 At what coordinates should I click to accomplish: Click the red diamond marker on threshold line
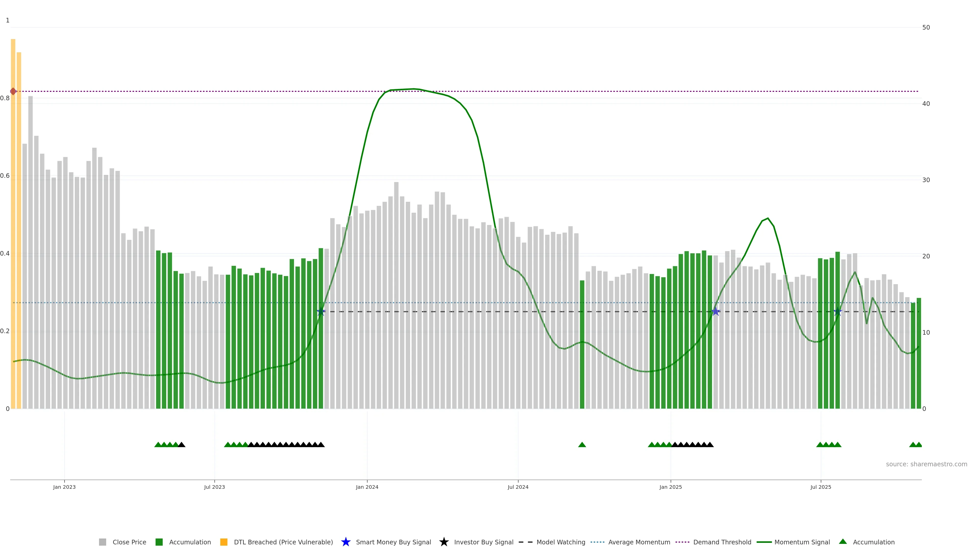click(x=13, y=91)
